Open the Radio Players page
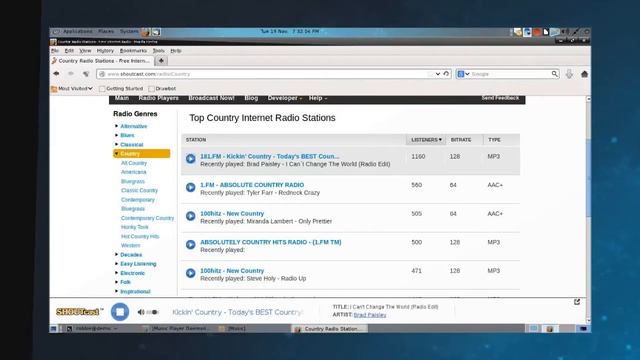Image resolution: width=640 pixels, height=360 pixels. 158,98
